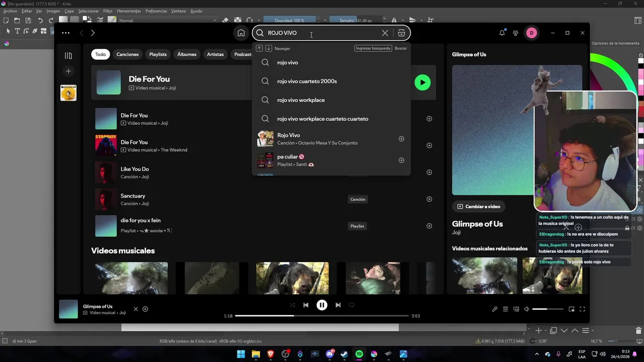Viewport: 644px width, 362px height.
Task: Expand Krita add layer dropdown arrow
Action: coord(545,330)
